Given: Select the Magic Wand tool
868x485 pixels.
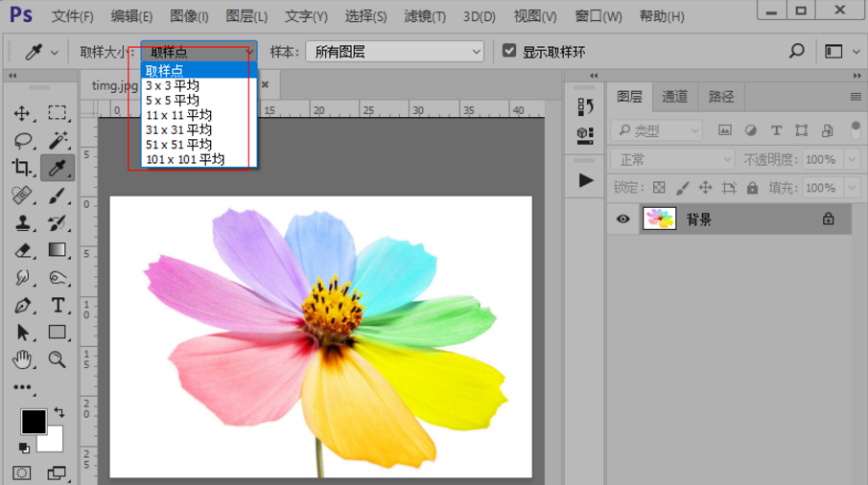Looking at the screenshot, I should (x=58, y=140).
